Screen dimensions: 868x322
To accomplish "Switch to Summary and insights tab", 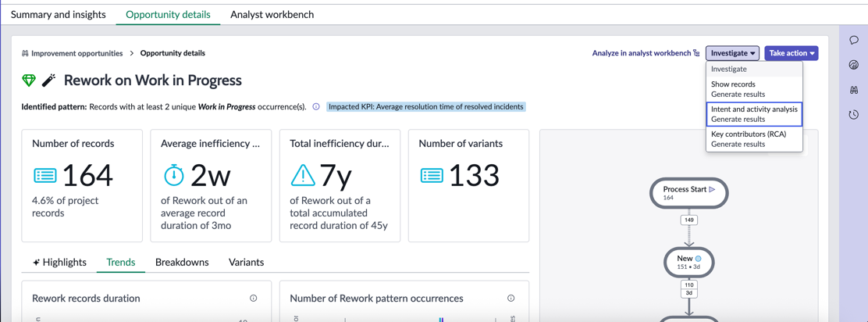I will [58, 14].
